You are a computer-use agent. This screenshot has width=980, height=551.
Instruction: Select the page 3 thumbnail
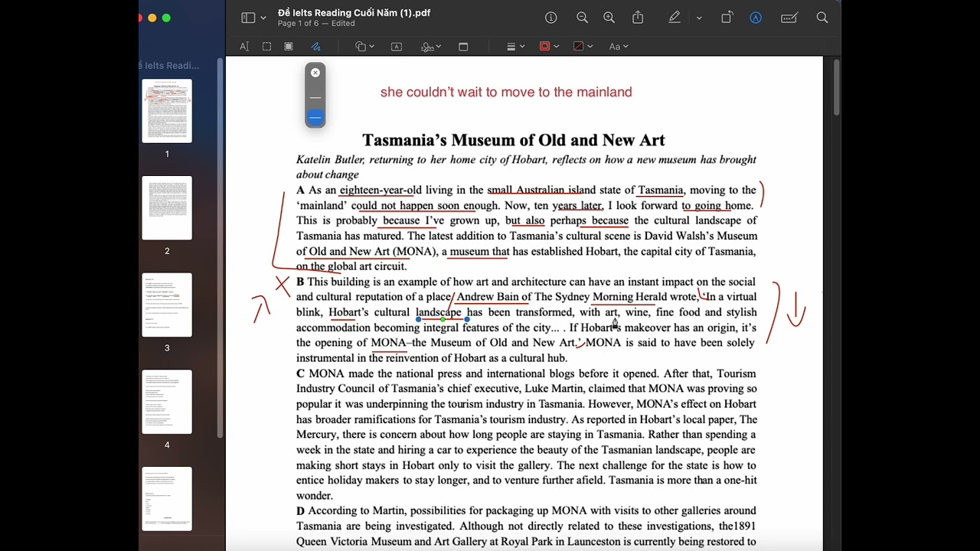pyautogui.click(x=167, y=305)
